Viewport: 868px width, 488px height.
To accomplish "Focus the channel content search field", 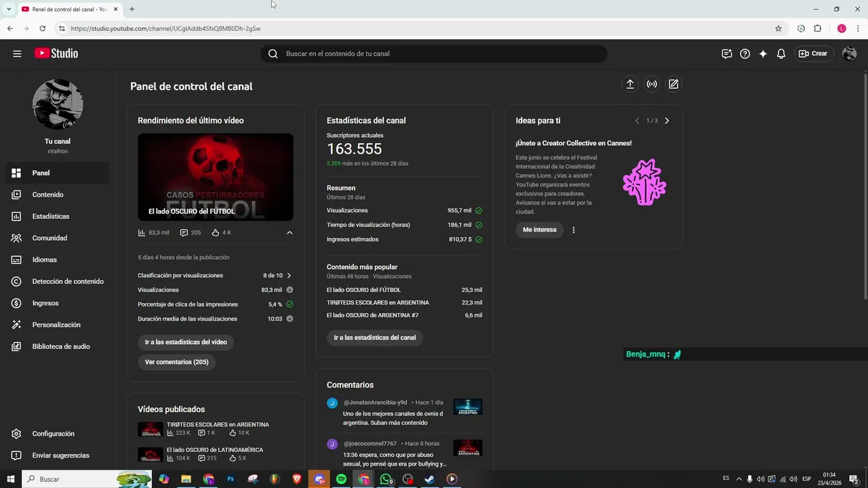I will (434, 54).
